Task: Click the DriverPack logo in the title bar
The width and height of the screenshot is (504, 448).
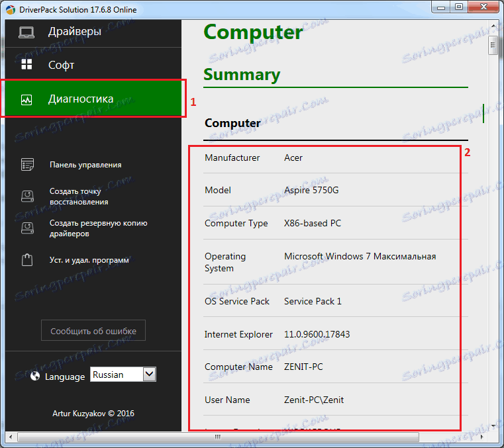Action: click(11, 10)
